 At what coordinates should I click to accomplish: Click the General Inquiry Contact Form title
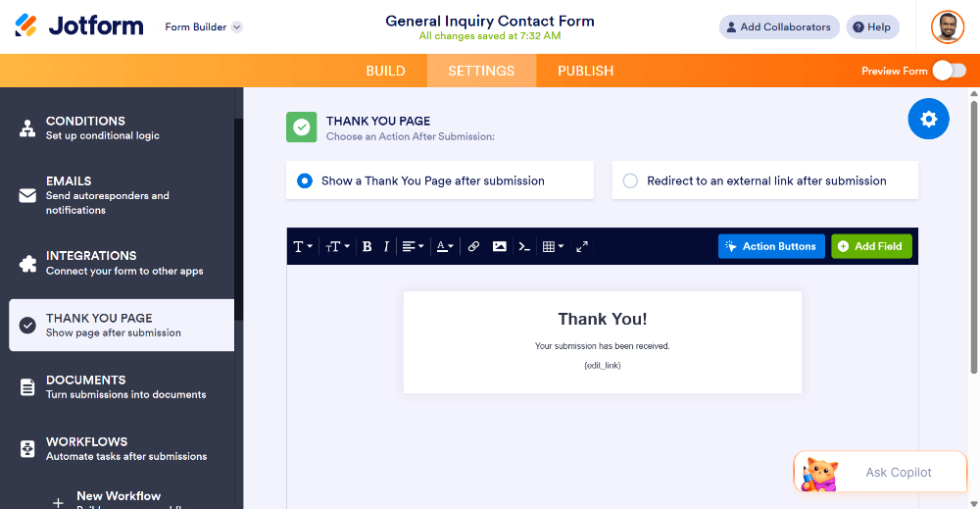click(x=489, y=21)
